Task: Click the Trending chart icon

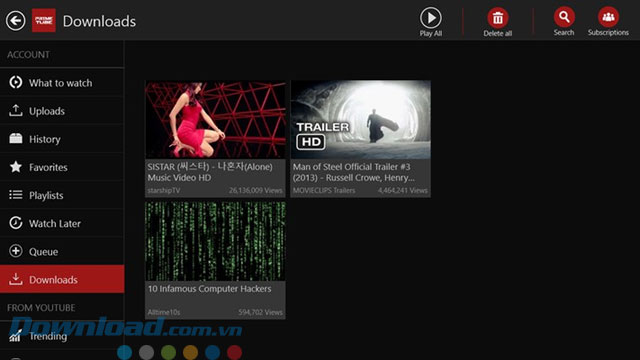Action: pyautogui.click(x=16, y=336)
